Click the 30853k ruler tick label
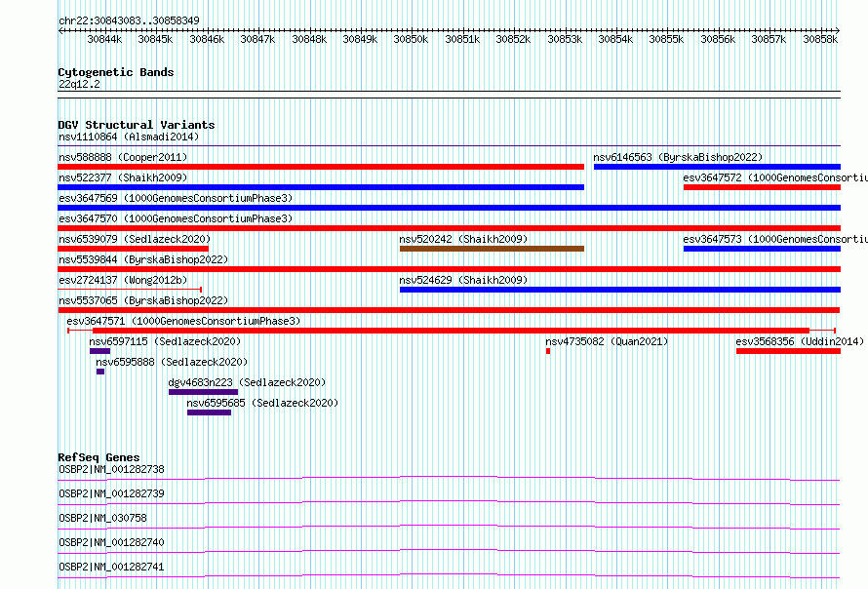This screenshot has width=868, height=589. 564,39
